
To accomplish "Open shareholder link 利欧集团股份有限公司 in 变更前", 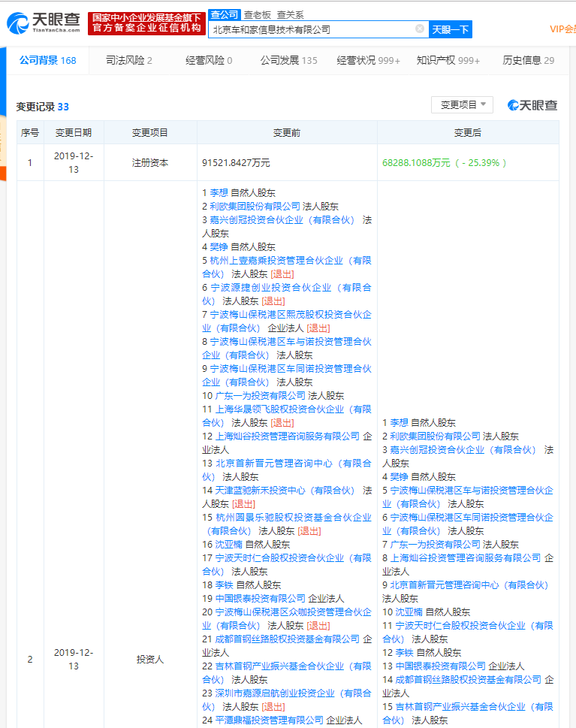I will 255,206.
